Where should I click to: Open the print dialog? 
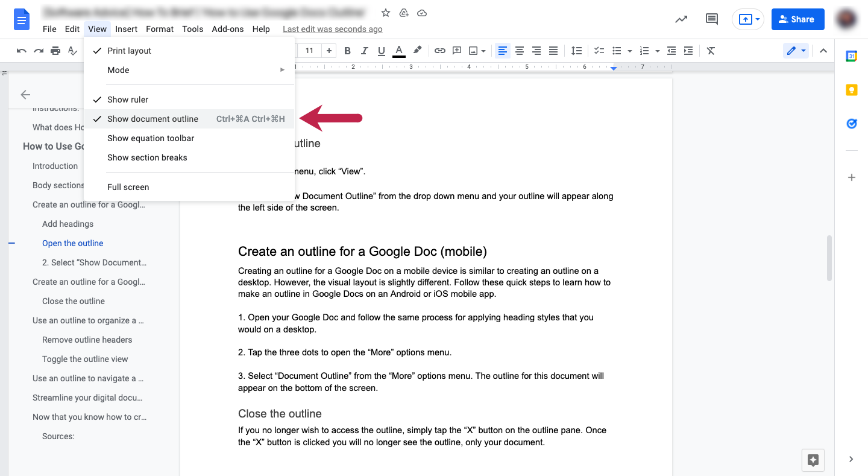[x=55, y=51]
